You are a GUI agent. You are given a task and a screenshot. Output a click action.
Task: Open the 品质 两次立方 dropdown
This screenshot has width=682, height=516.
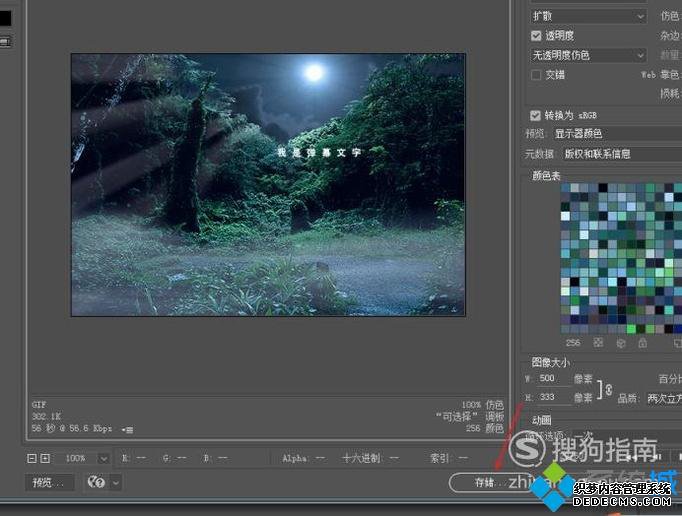(x=663, y=398)
